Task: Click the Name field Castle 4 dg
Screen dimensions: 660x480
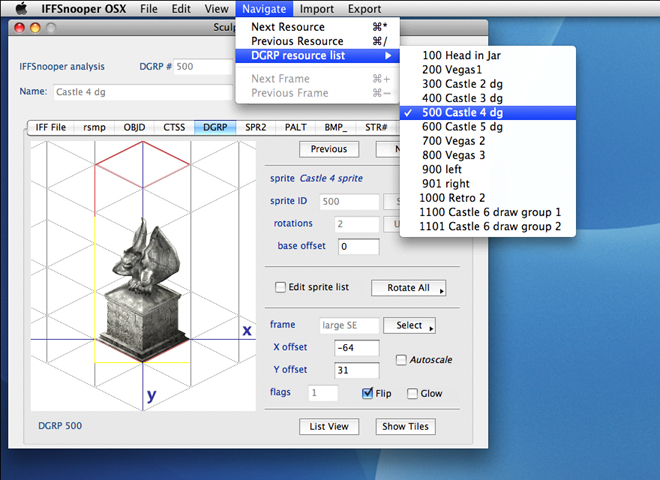Action: click(143, 92)
